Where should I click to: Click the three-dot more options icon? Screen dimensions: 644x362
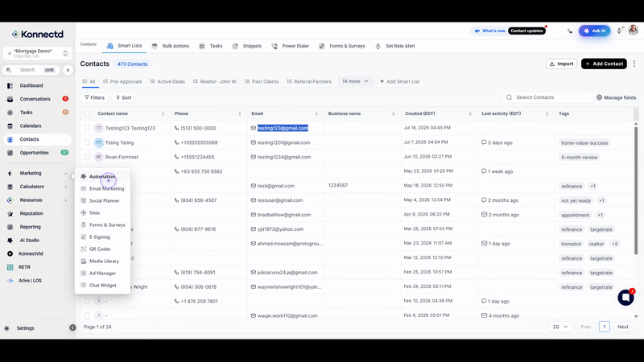pos(634,64)
